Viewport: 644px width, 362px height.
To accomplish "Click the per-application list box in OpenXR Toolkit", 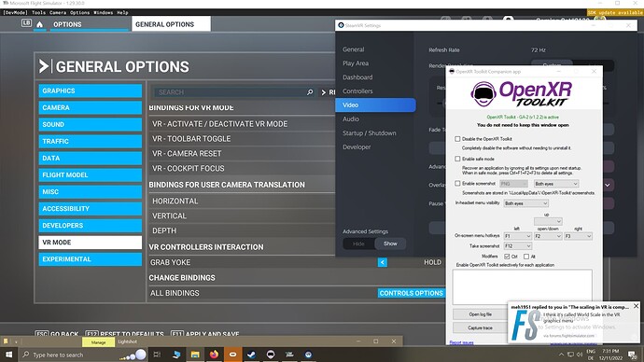I will click(523, 286).
